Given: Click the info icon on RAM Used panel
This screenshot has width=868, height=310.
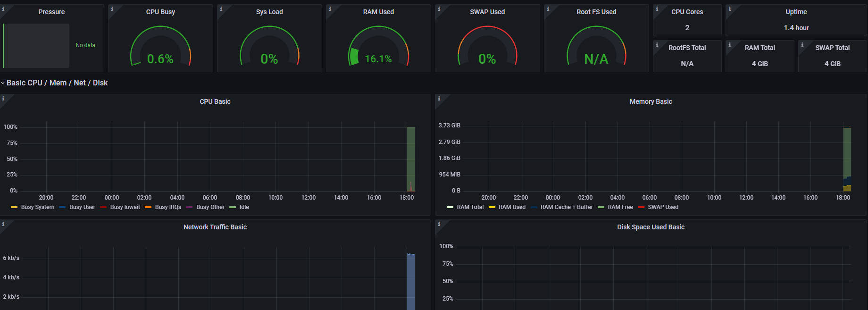Looking at the screenshot, I should coord(330,8).
